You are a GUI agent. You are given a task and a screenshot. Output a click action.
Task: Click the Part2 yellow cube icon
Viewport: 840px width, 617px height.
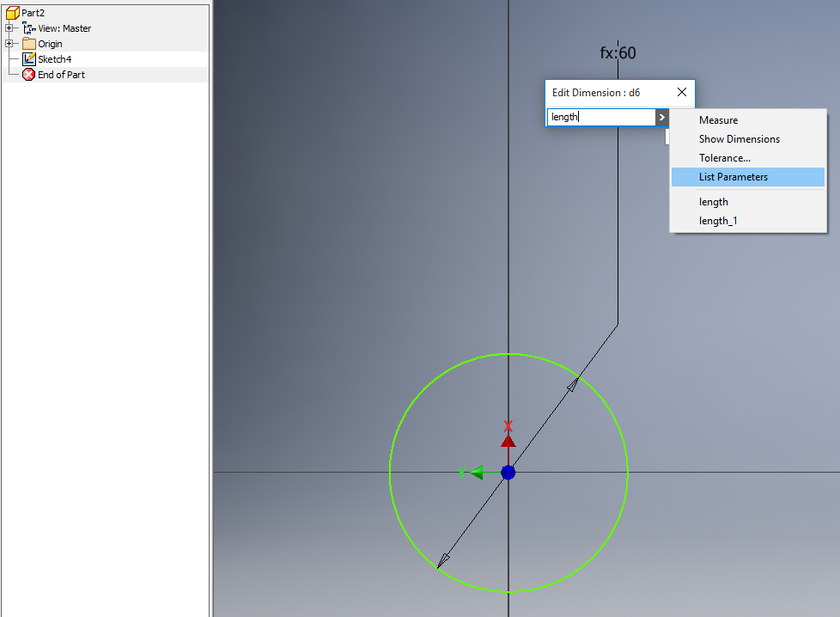[12, 12]
